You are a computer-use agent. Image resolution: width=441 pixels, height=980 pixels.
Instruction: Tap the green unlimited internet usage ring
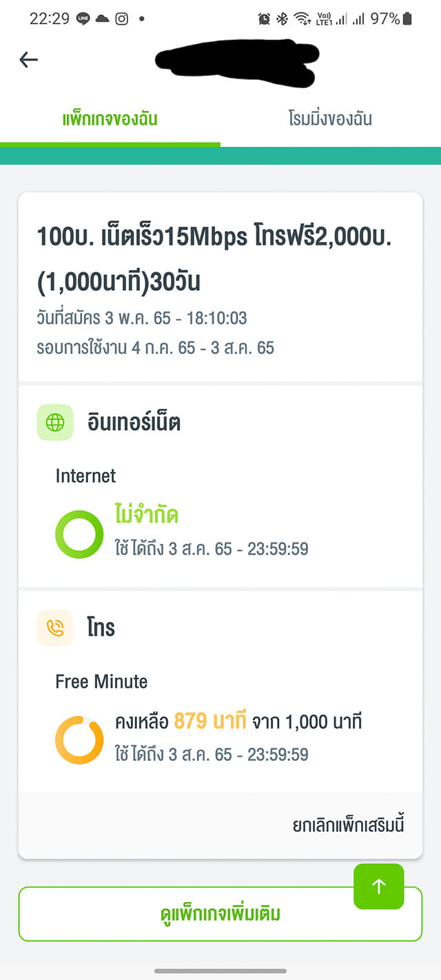coord(79,534)
